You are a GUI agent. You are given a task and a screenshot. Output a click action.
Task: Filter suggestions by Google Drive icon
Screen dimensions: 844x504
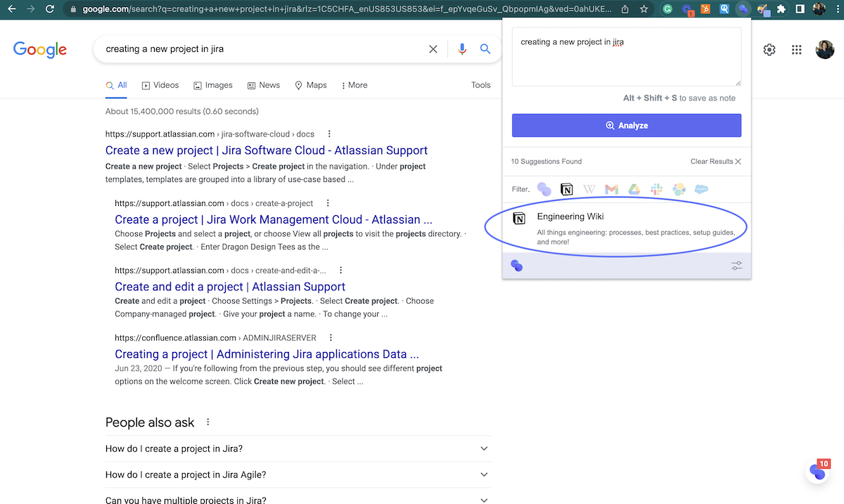[634, 189]
